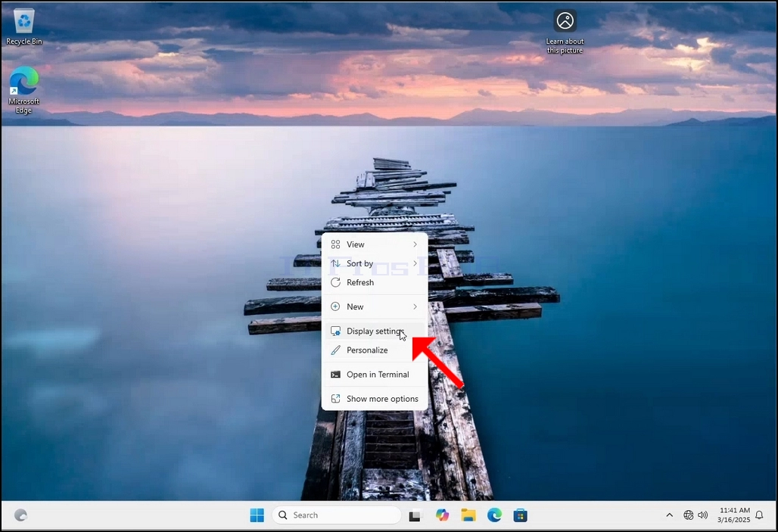Click the volume speaker tray icon
Screen dimensions: 778x532
tap(702, 515)
